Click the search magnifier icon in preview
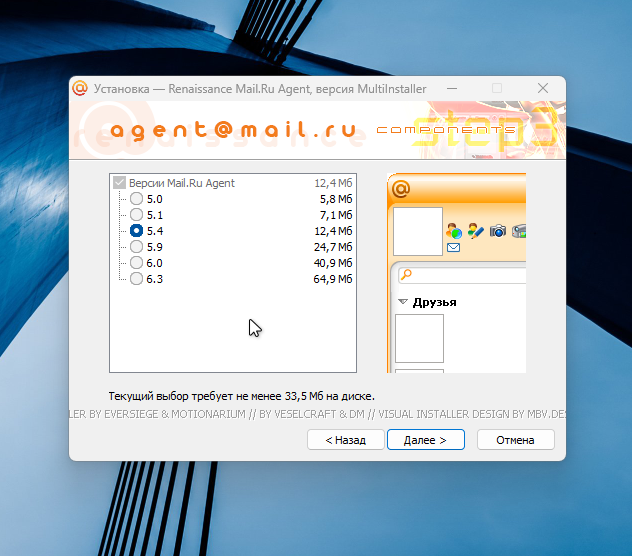 (x=406, y=275)
